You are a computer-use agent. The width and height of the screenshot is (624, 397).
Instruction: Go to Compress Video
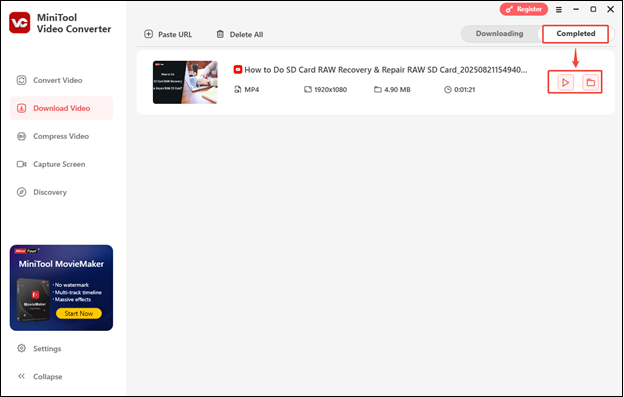click(x=61, y=136)
